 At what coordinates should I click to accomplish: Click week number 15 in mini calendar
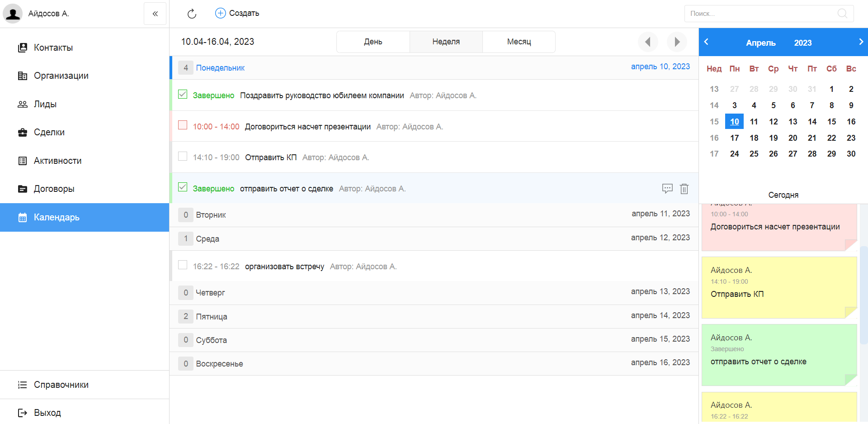coord(714,122)
